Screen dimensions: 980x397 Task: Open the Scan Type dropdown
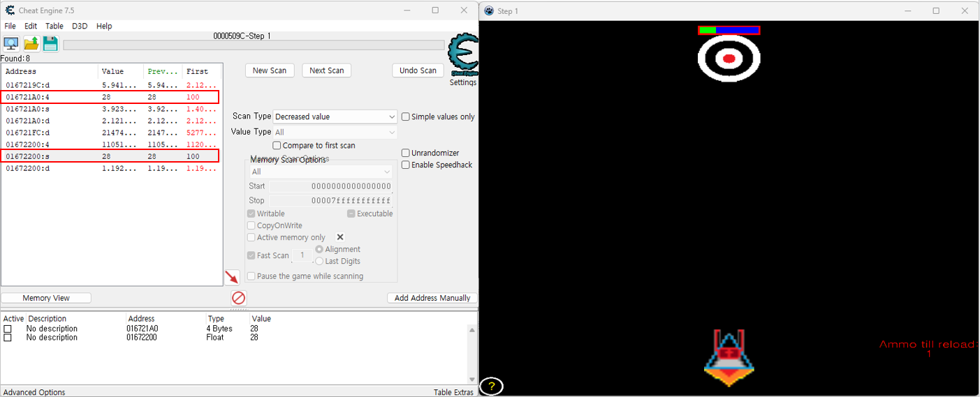tap(335, 117)
